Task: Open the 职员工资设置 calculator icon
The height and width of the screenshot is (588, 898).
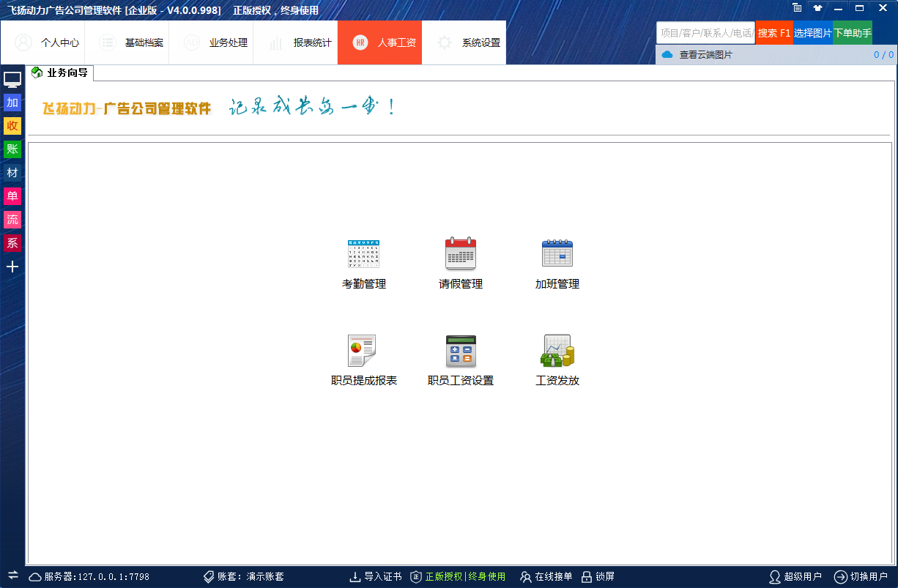Action: (x=461, y=351)
